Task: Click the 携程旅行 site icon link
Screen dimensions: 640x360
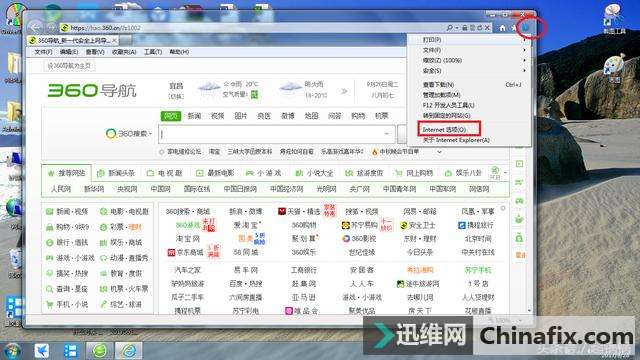Action: 462,225
